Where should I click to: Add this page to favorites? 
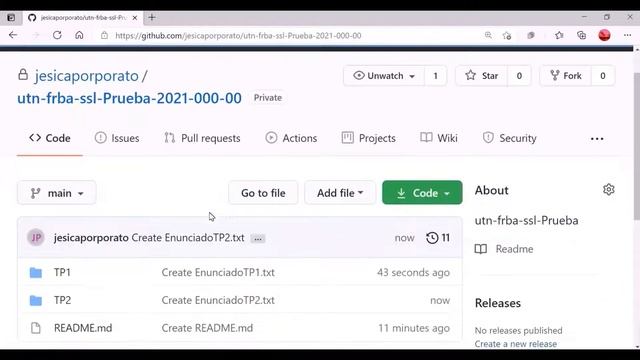point(507,36)
